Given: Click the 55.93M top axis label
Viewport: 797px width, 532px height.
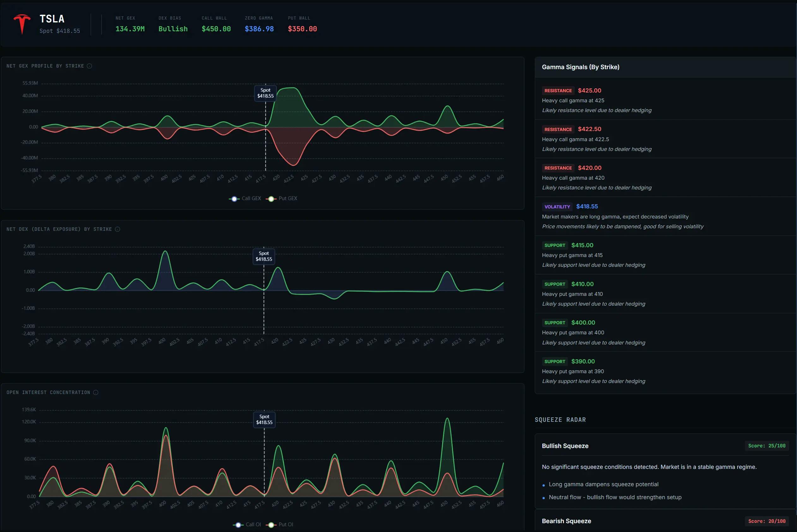Looking at the screenshot, I should point(30,83).
